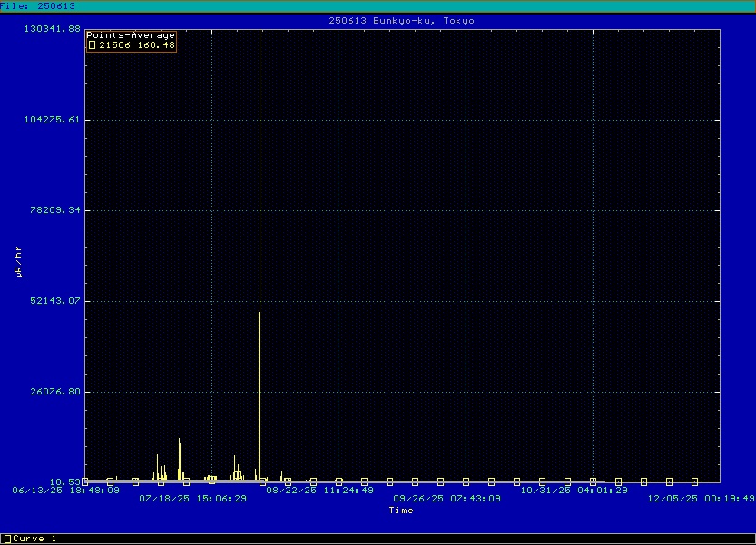Click the 52143.07 Y-axis label
The image size is (756, 545).
pyautogui.click(x=57, y=301)
